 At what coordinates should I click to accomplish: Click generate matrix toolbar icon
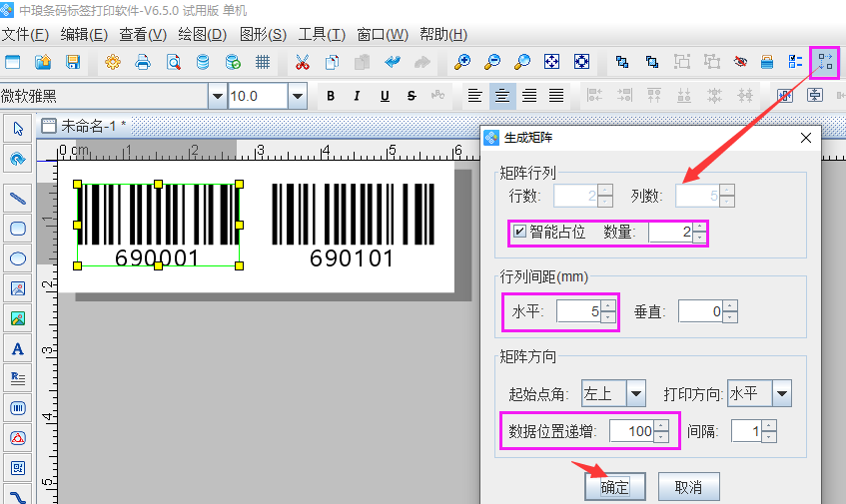pyautogui.click(x=825, y=62)
